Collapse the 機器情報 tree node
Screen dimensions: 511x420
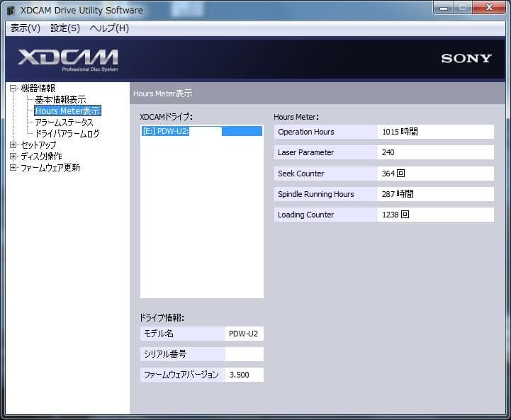click(13, 89)
